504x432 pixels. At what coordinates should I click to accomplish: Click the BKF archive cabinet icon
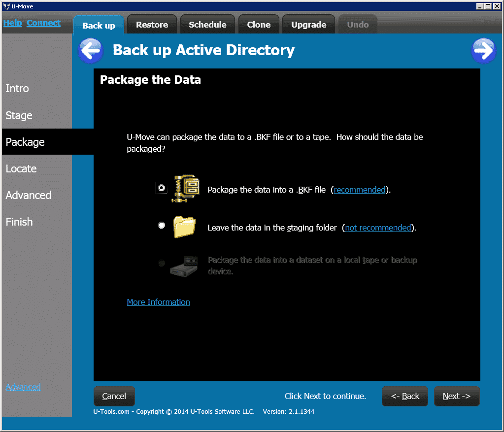pos(186,189)
